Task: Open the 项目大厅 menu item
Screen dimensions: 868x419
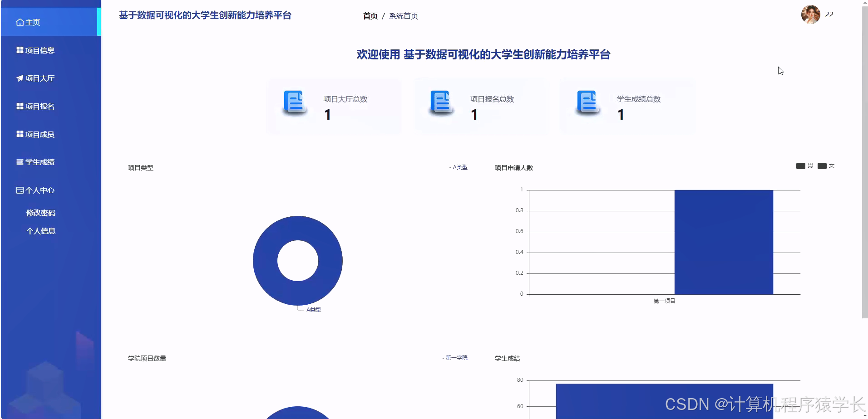Action: [50, 78]
